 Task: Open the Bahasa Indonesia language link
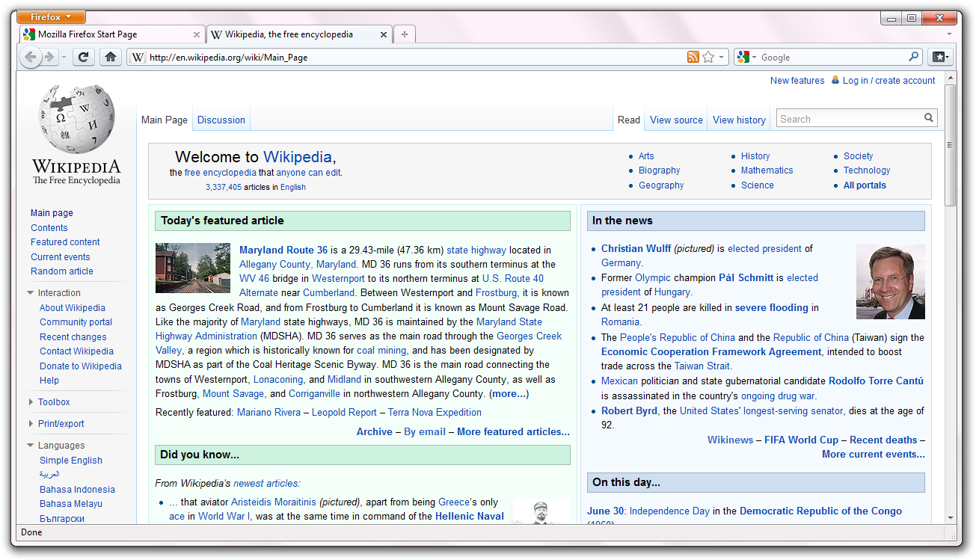78,490
